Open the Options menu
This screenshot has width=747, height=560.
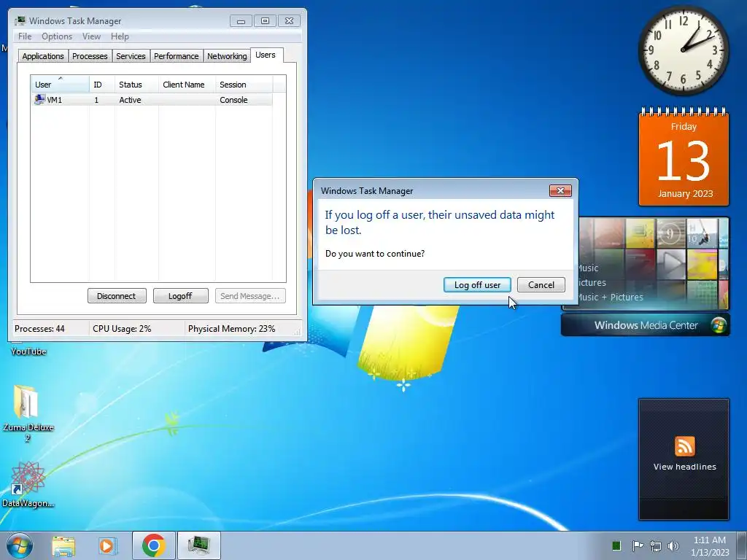[x=57, y=36]
